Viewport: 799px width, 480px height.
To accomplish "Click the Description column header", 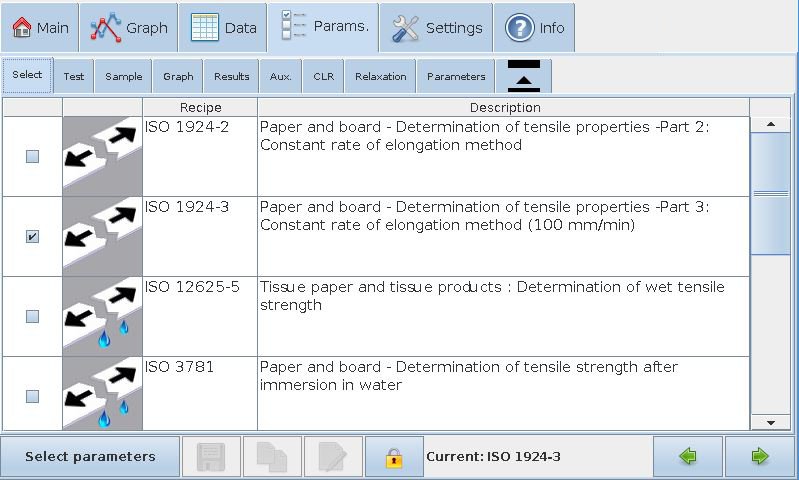I will click(x=504, y=108).
